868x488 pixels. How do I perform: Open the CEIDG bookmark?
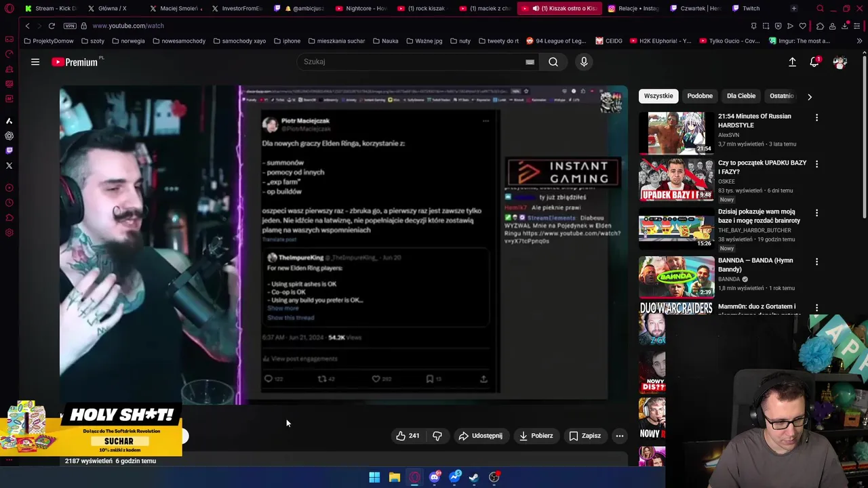[609, 41]
